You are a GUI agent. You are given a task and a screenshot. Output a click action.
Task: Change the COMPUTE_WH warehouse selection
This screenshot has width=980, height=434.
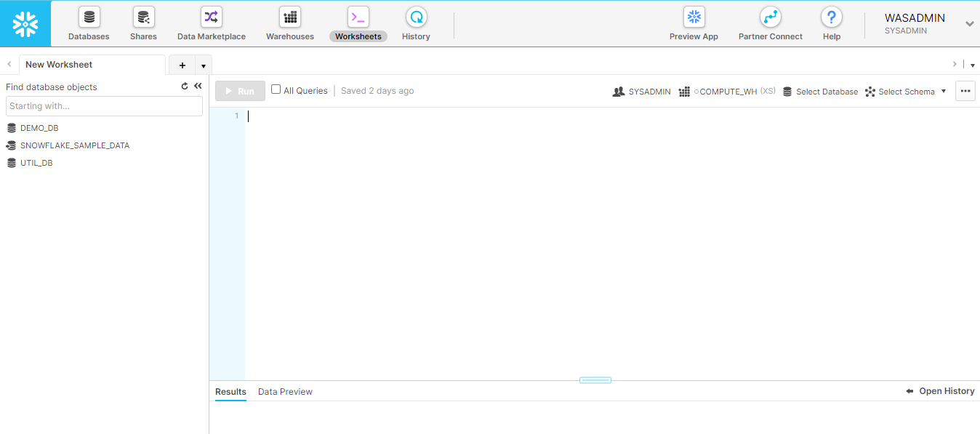click(x=728, y=92)
